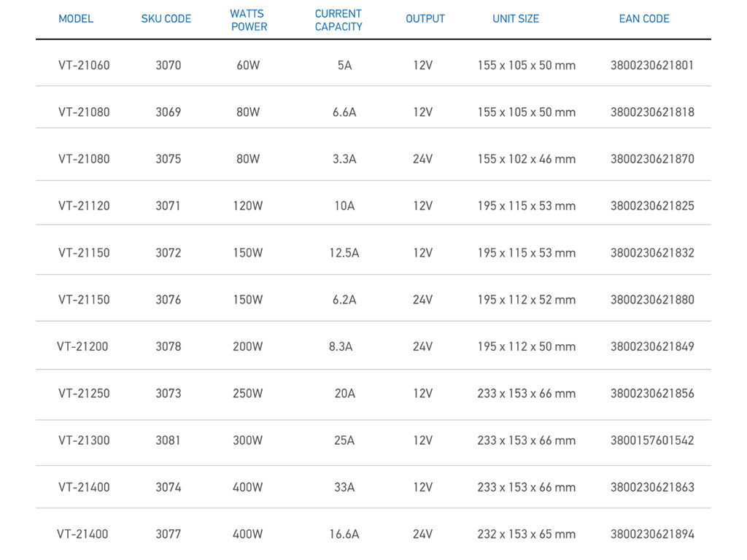Click the SKU CODE column header
747x560 pixels.
click(x=166, y=19)
